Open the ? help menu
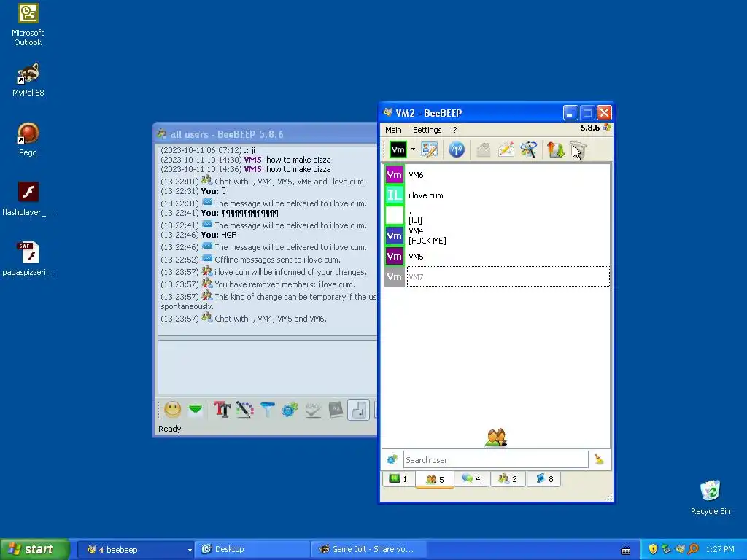747x560 pixels. click(x=455, y=130)
